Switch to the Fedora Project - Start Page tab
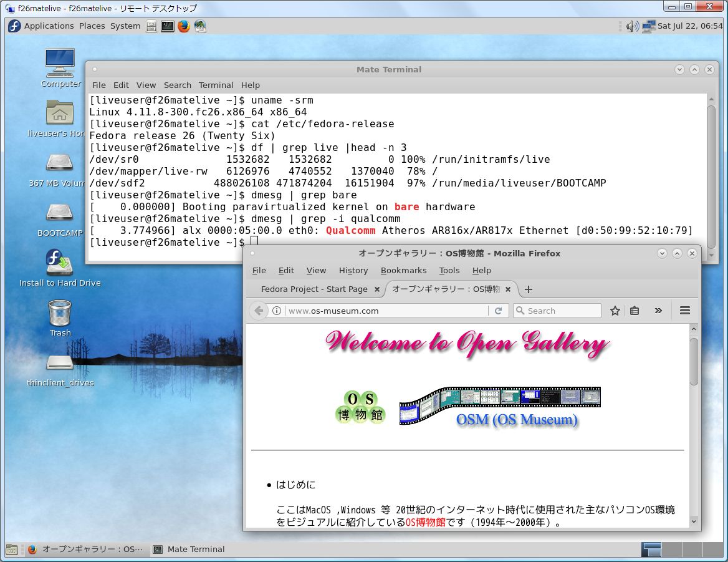728x562 pixels. click(x=314, y=289)
